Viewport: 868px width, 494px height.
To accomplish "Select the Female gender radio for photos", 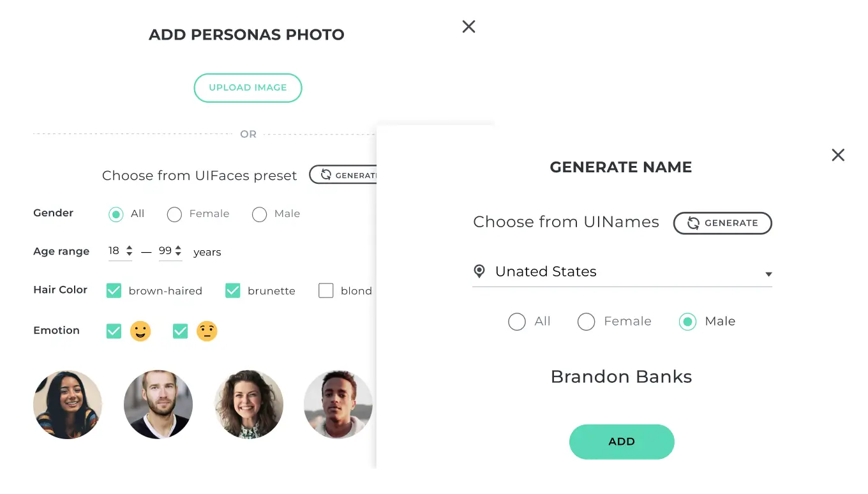I will pyautogui.click(x=174, y=214).
